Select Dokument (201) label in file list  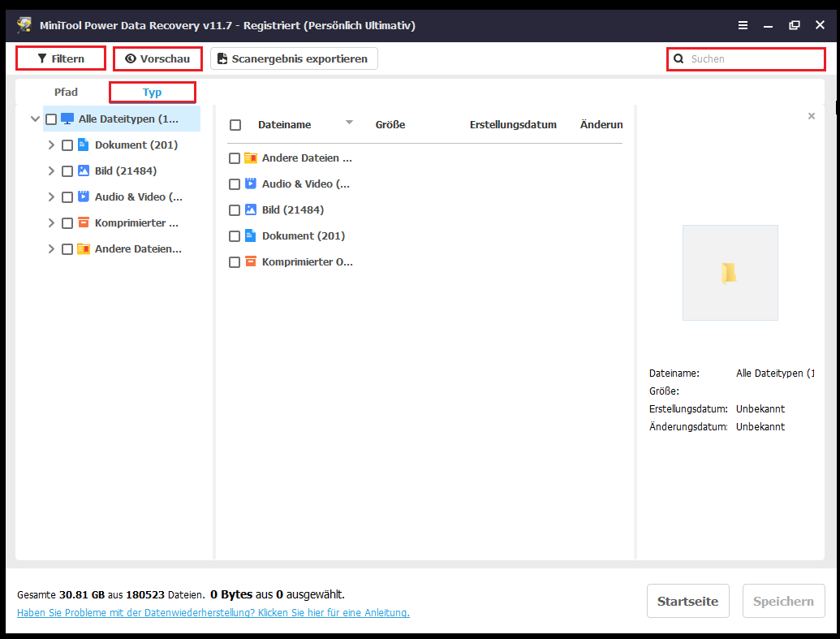tap(304, 236)
